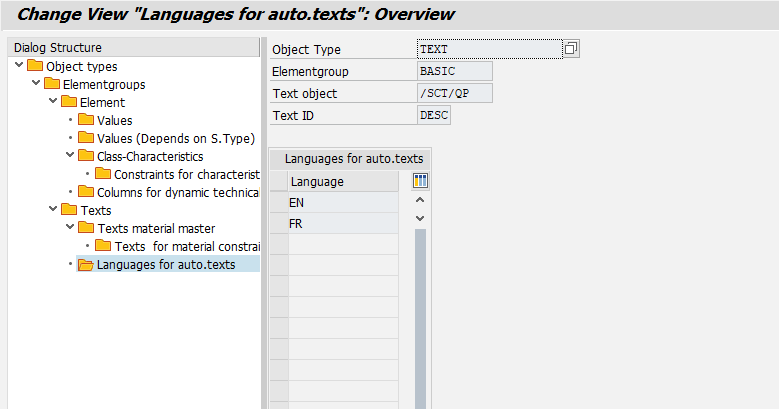Click the Texts material master folder icon
The height and width of the screenshot is (409, 779).
click(86, 229)
